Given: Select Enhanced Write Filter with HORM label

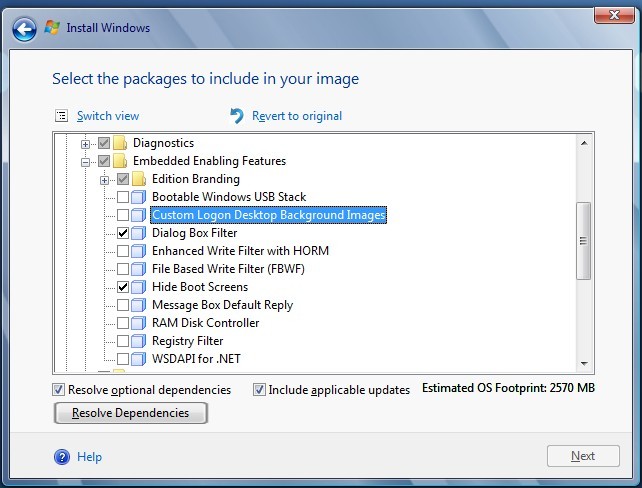Looking at the screenshot, I should tap(240, 251).
